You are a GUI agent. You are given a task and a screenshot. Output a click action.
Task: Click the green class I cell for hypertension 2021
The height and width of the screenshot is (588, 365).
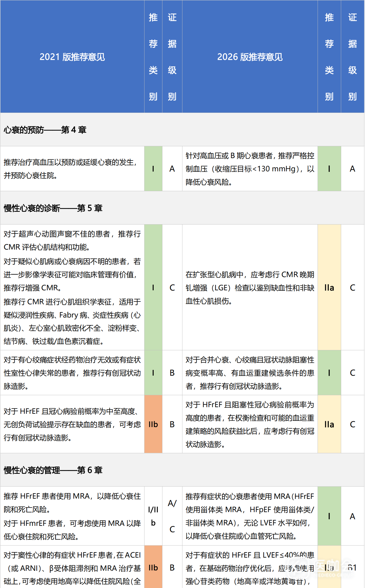coord(153,169)
